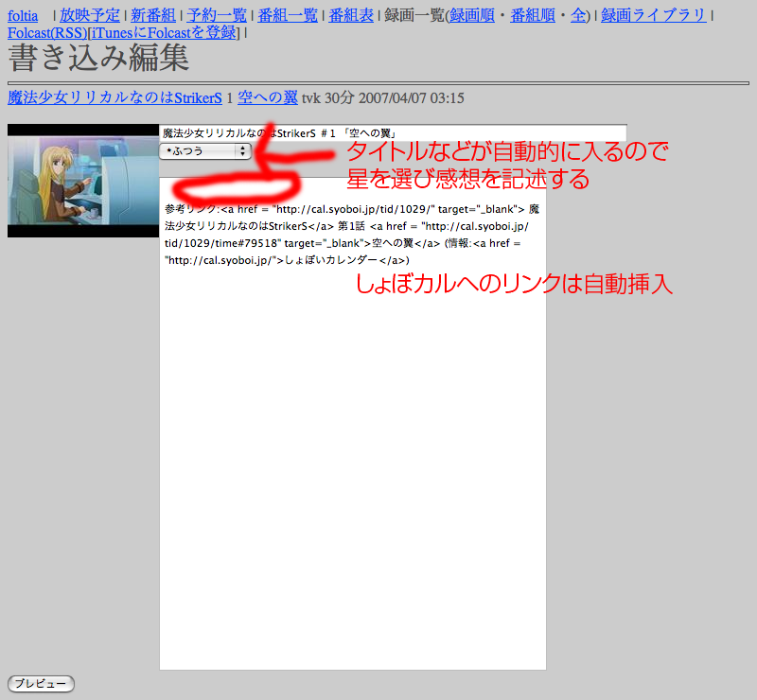Open 番組一覧 program list
The height and width of the screenshot is (700, 757).
pos(288,15)
